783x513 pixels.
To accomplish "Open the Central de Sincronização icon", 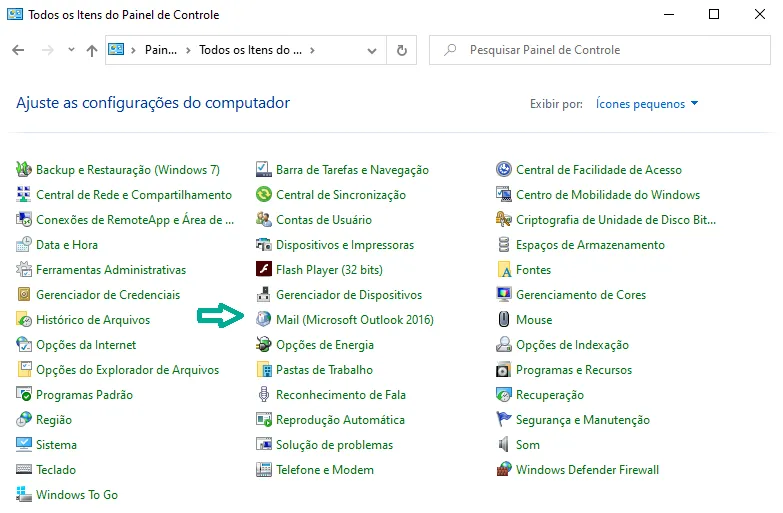I will 264,194.
